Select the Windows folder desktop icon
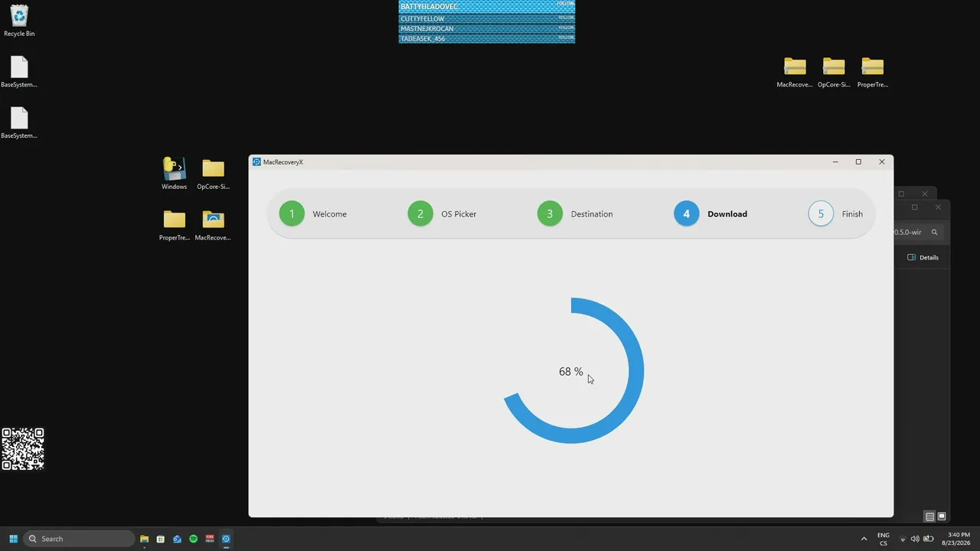980x551 pixels. coord(175,174)
